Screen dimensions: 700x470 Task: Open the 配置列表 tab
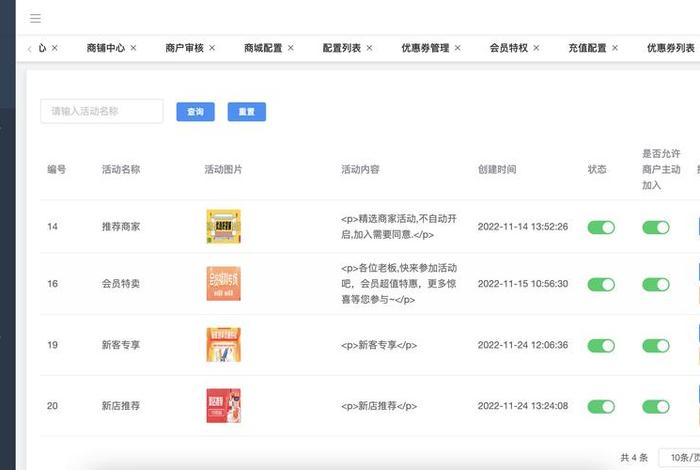pyautogui.click(x=342, y=48)
